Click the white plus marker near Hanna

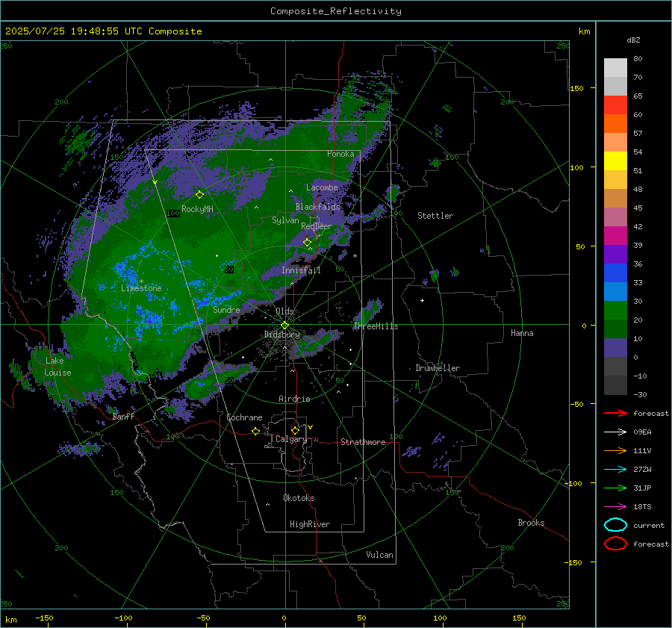[x=422, y=300]
